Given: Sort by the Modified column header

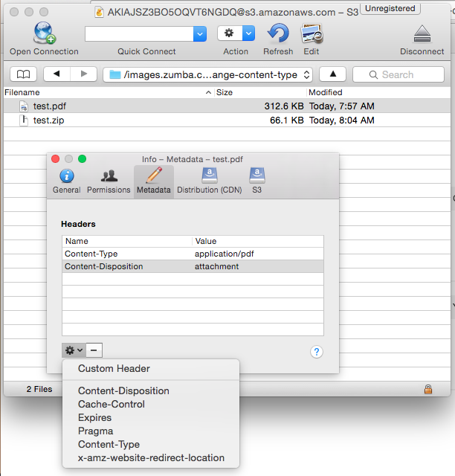Looking at the screenshot, I should [x=378, y=92].
